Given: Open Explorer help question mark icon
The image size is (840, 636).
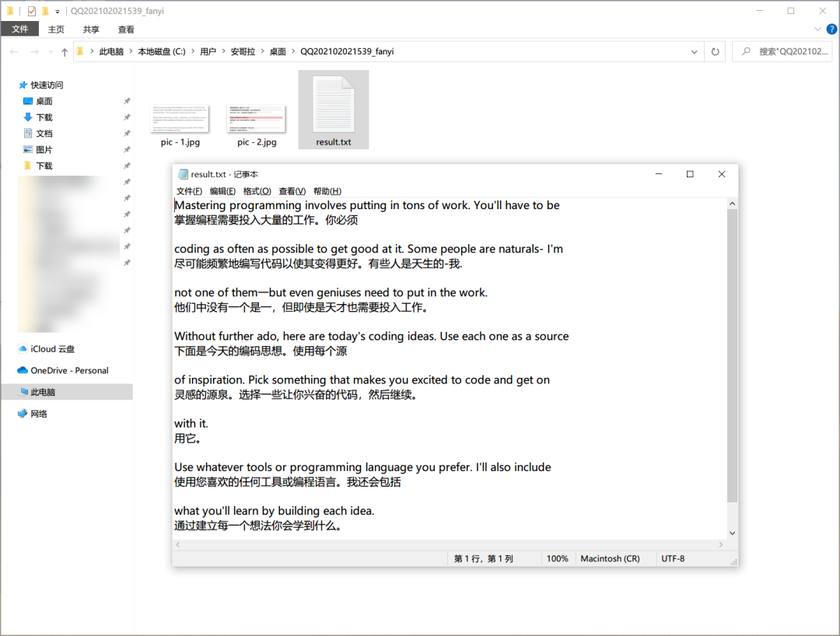Looking at the screenshot, I should click(x=832, y=29).
